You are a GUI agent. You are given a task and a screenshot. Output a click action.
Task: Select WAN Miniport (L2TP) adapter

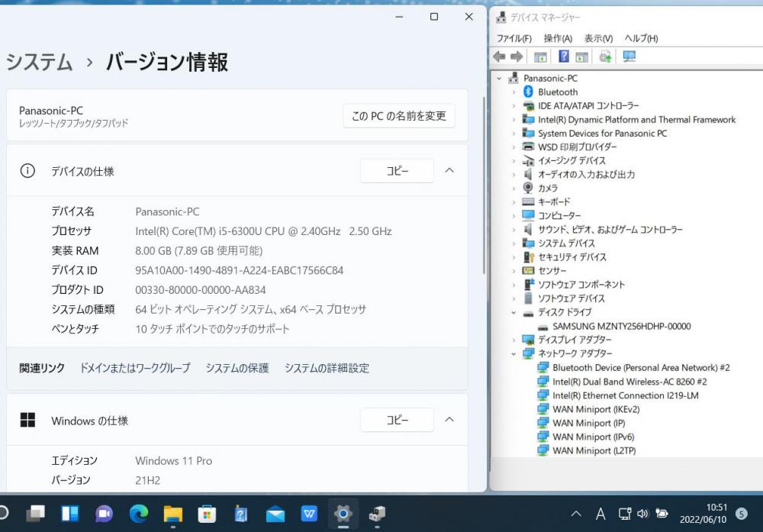(x=594, y=451)
